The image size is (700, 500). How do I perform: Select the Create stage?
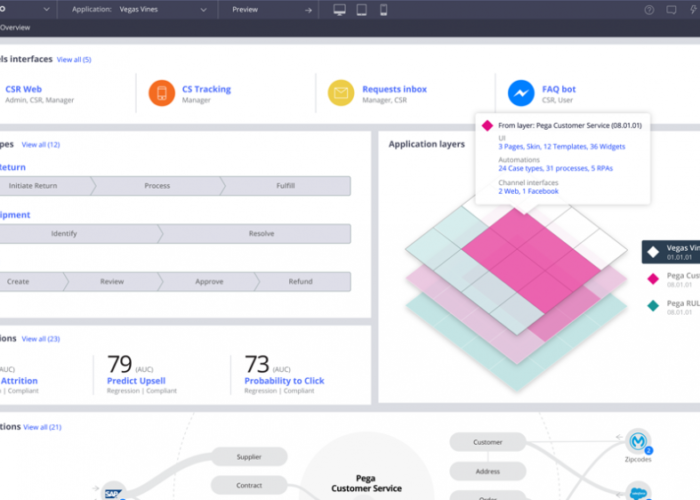[32, 282]
